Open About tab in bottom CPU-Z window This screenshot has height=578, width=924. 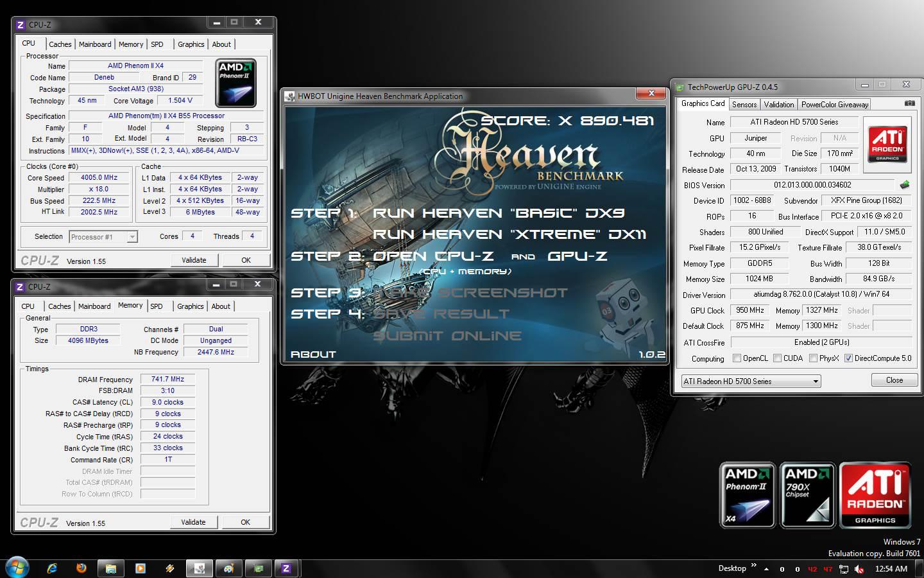[x=221, y=306]
